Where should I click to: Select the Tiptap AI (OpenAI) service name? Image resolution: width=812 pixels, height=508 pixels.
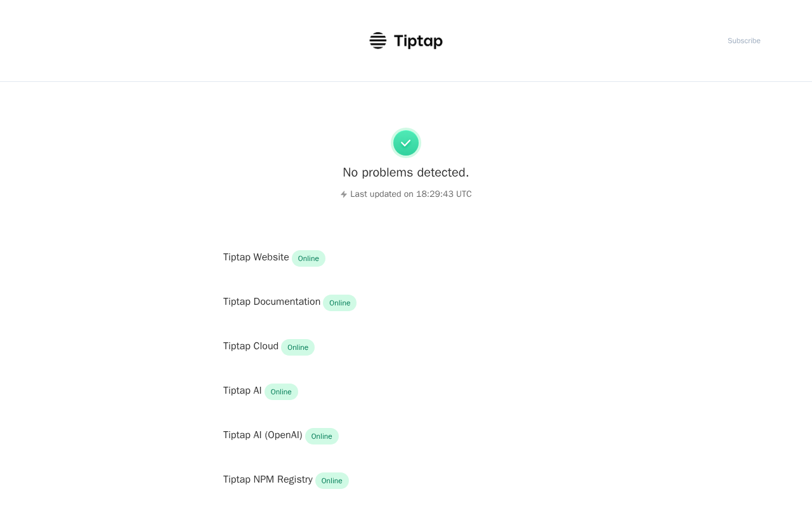click(263, 435)
